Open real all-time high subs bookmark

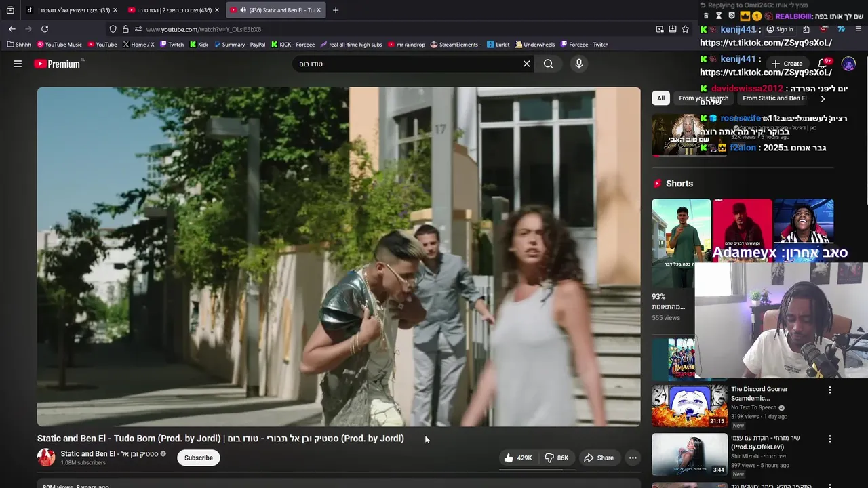pyautogui.click(x=351, y=45)
